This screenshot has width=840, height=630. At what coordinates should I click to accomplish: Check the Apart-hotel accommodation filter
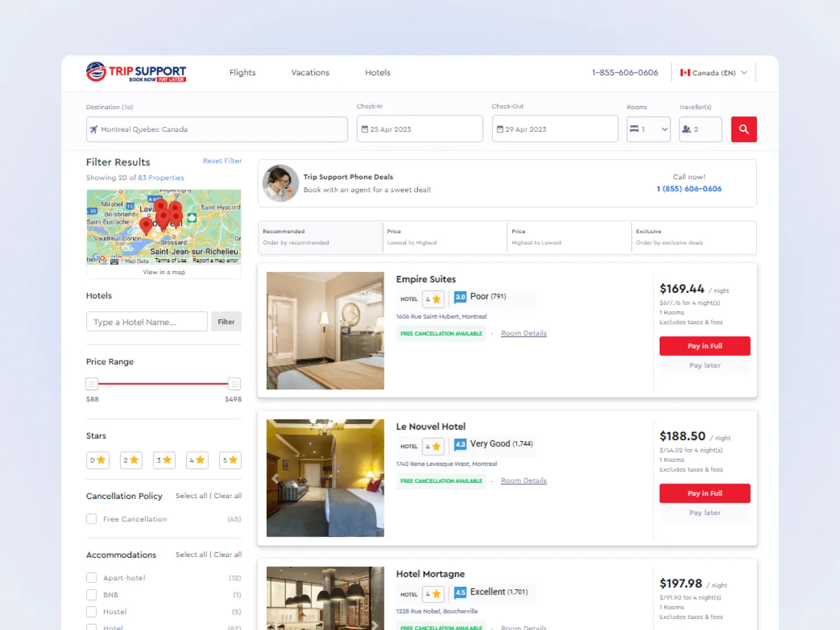click(x=92, y=577)
